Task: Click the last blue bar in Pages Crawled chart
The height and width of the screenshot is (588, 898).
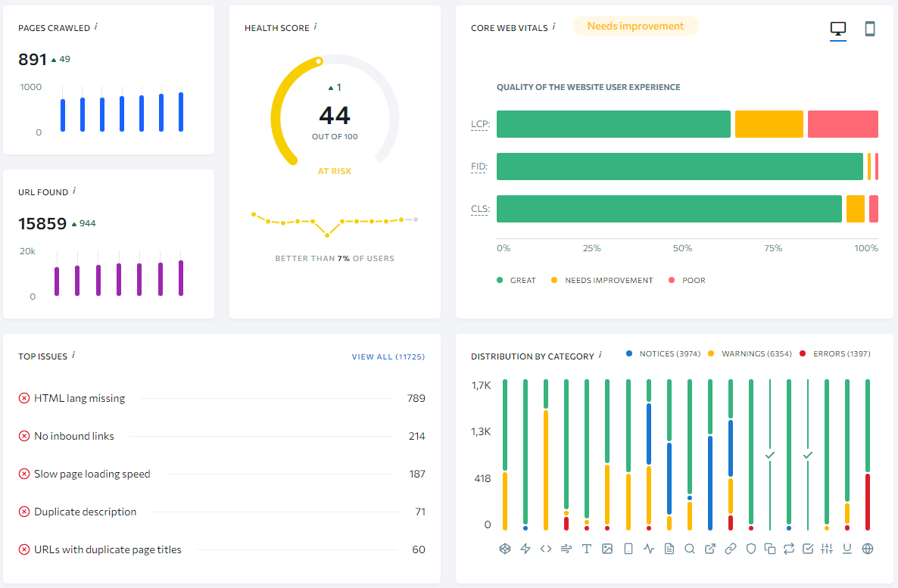Action: coord(181,112)
